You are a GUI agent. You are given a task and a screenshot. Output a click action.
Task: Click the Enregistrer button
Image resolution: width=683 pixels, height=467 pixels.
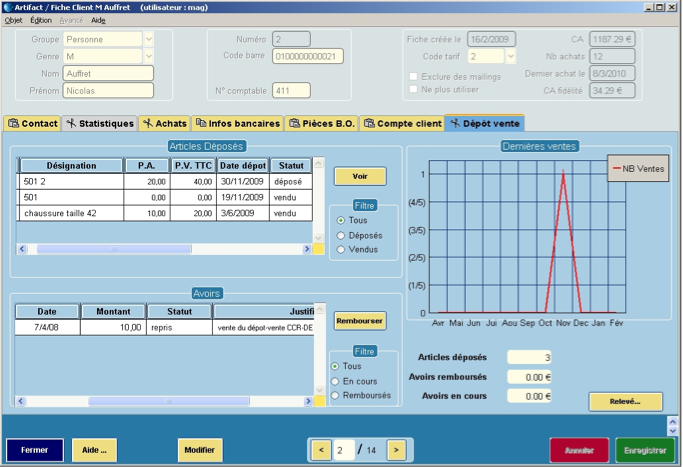(x=645, y=450)
